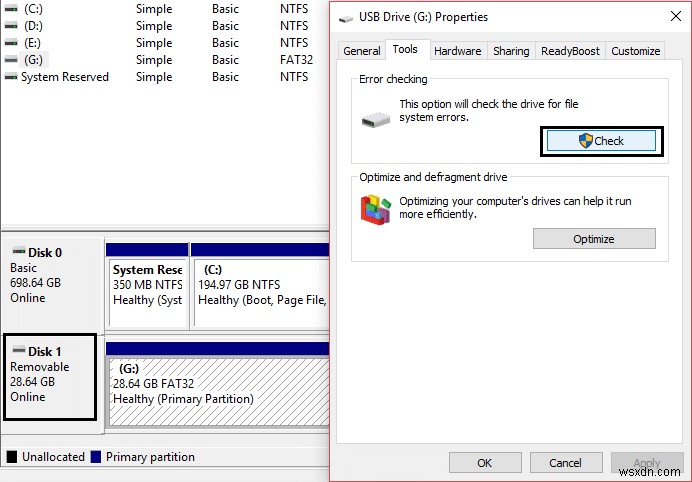Switch to the Sharing tab
Image resolution: width=692 pixels, height=482 pixels.
pos(511,51)
